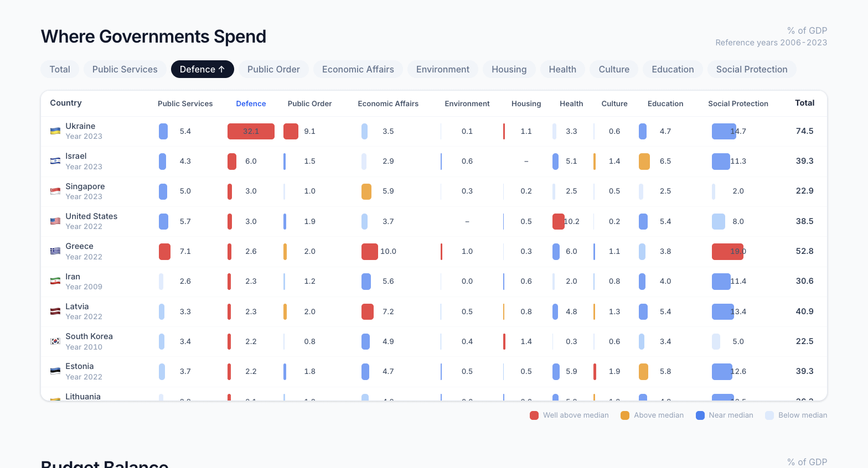The height and width of the screenshot is (468, 868).
Task: Click the Iran flag icon
Action: coord(55,281)
